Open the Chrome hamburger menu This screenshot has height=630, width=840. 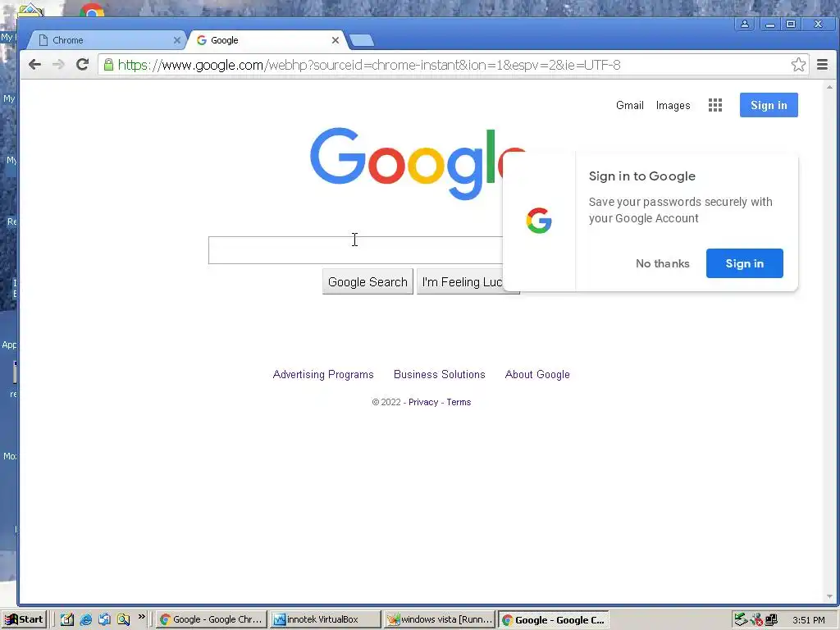tap(822, 65)
